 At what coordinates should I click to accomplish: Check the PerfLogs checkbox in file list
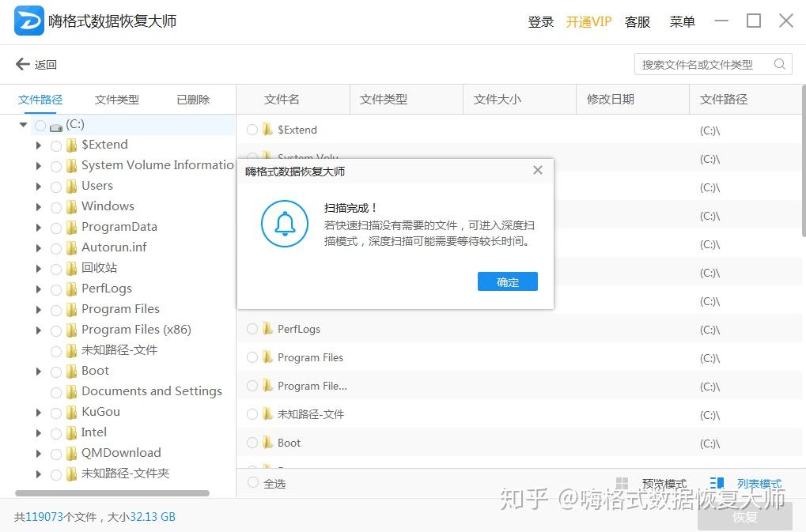(252, 329)
